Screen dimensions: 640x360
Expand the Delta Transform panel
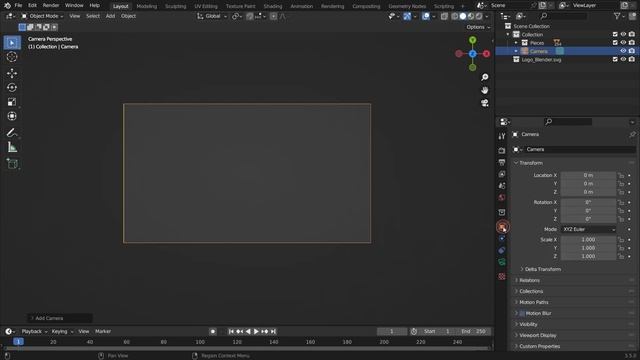tap(541, 269)
